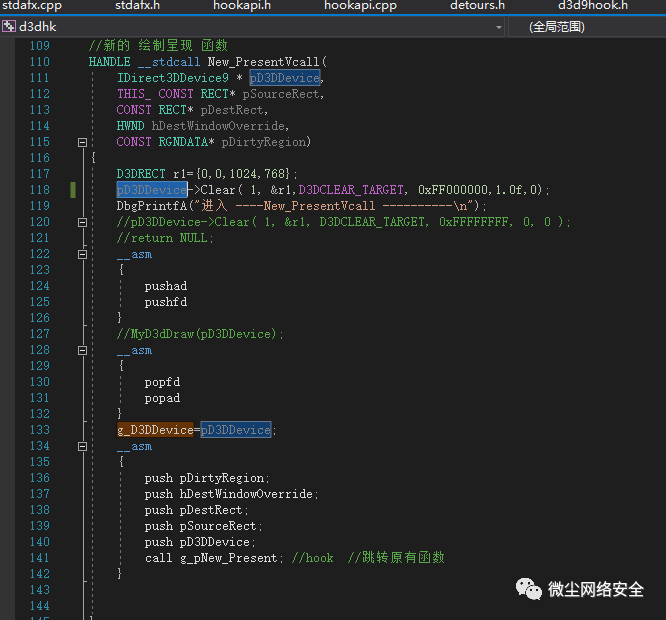
Task: Open the d3d9hook.h tab
Action: pos(593,6)
